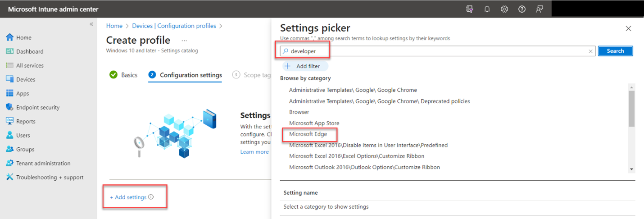Select Google Chrome\ Deprecated policies category
The width and height of the screenshot is (644, 219).
380,101
